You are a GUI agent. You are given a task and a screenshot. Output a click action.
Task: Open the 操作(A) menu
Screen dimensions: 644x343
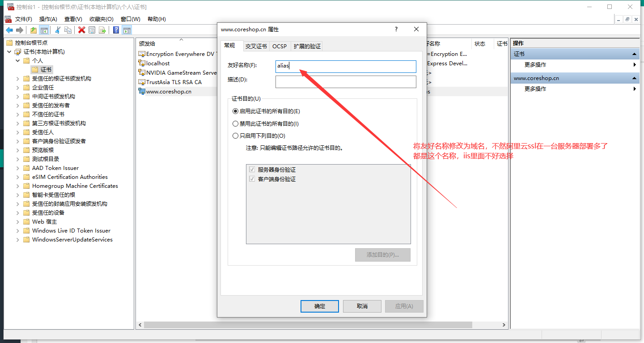coord(48,19)
